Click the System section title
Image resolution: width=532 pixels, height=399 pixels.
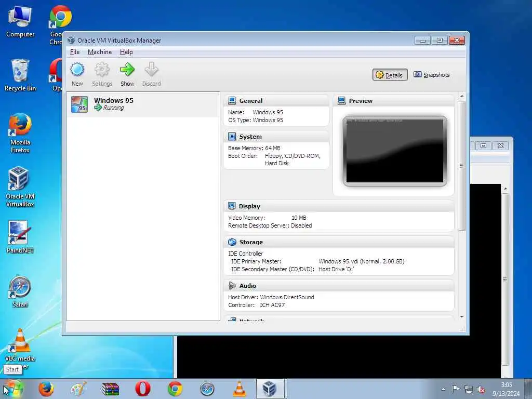[250, 137]
